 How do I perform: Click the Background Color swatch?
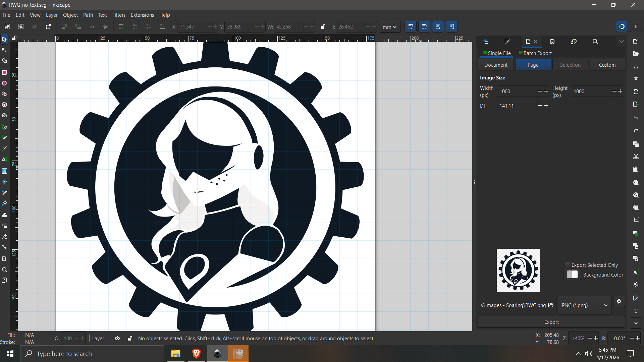click(572, 275)
